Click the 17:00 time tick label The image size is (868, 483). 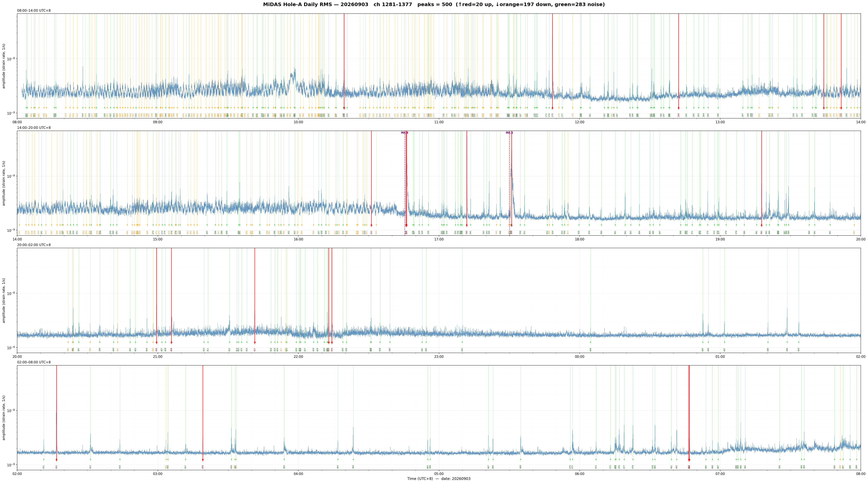pos(439,239)
